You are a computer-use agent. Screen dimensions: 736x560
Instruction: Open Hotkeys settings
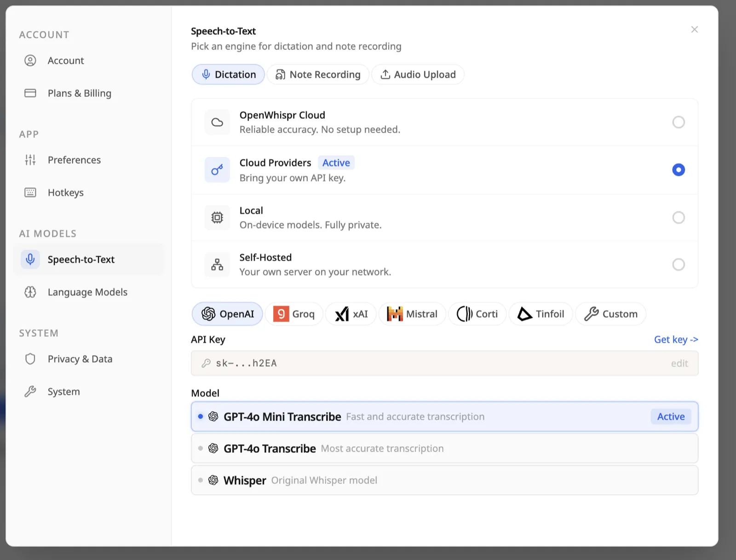(88, 193)
